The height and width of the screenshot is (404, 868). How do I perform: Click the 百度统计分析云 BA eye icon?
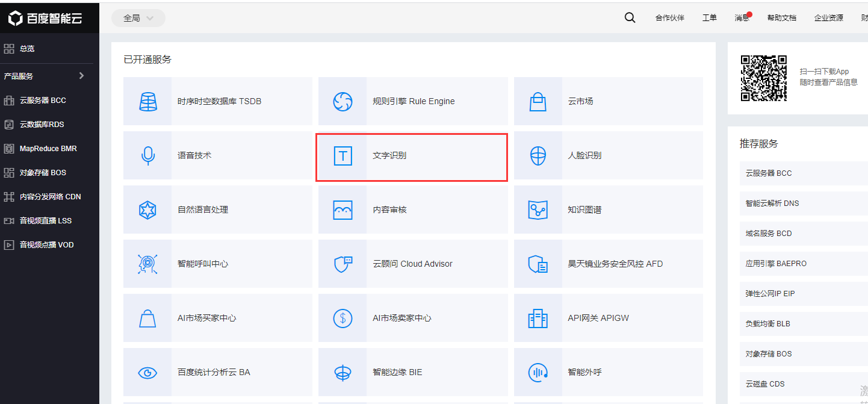pyautogui.click(x=147, y=372)
